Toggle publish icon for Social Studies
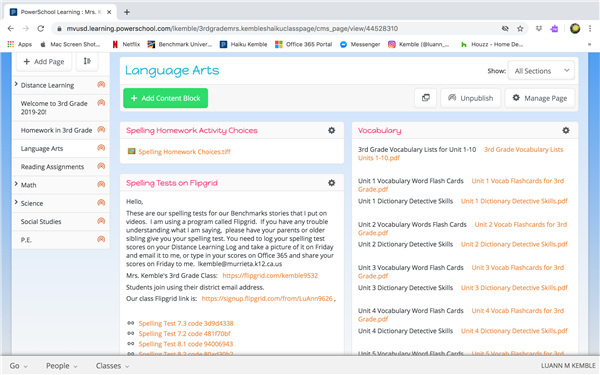Viewport: 600px width, 375px height. tap(101, 221)
